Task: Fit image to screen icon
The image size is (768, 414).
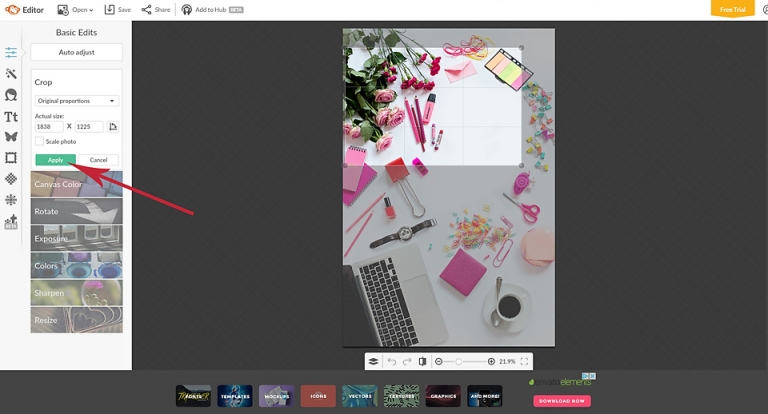Action: click(x=524, y=362)
